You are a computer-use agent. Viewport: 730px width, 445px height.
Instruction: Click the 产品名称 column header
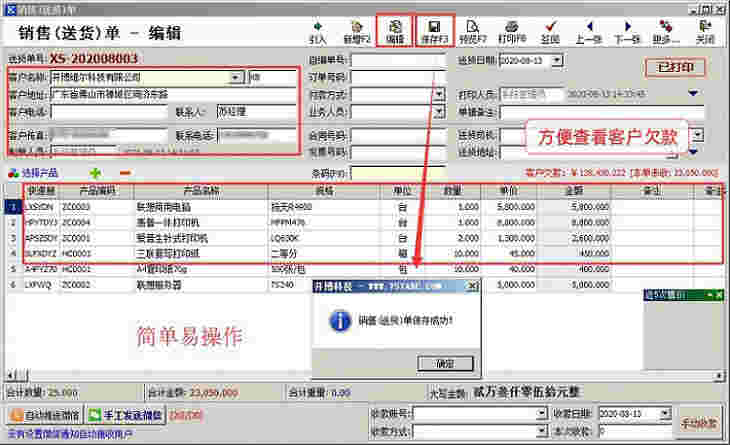201,190
